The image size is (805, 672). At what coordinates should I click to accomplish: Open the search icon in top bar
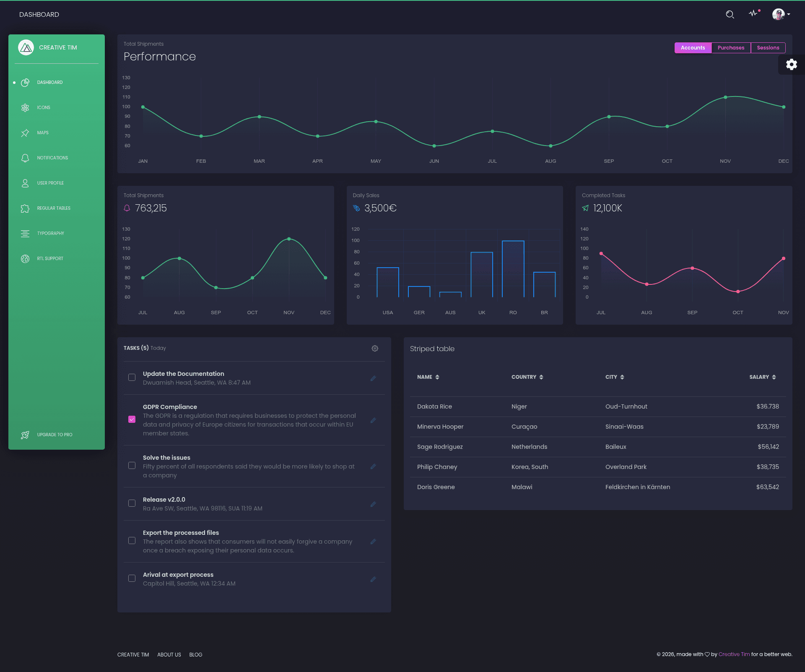[x=730, y=14]
